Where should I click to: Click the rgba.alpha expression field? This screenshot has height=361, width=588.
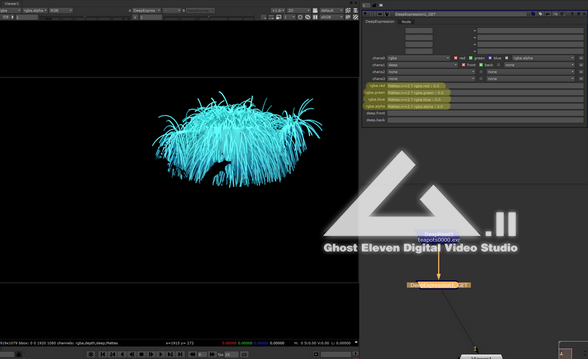click(485, 106)
